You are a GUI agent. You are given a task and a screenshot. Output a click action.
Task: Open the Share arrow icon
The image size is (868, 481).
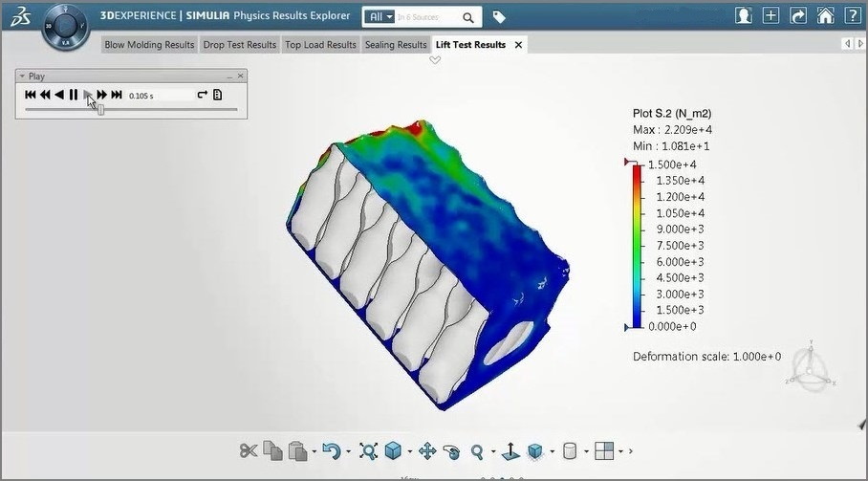pos(799,16)
